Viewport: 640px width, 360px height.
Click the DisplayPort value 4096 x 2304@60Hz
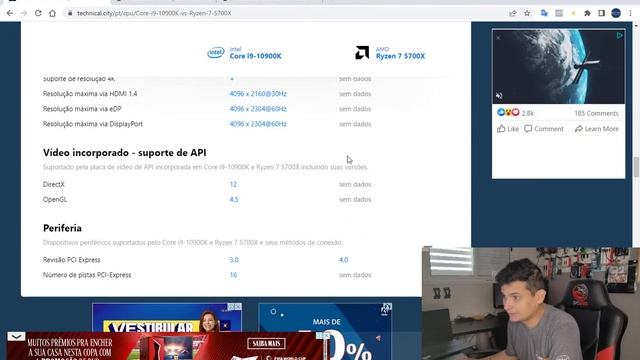coord(258,124)
